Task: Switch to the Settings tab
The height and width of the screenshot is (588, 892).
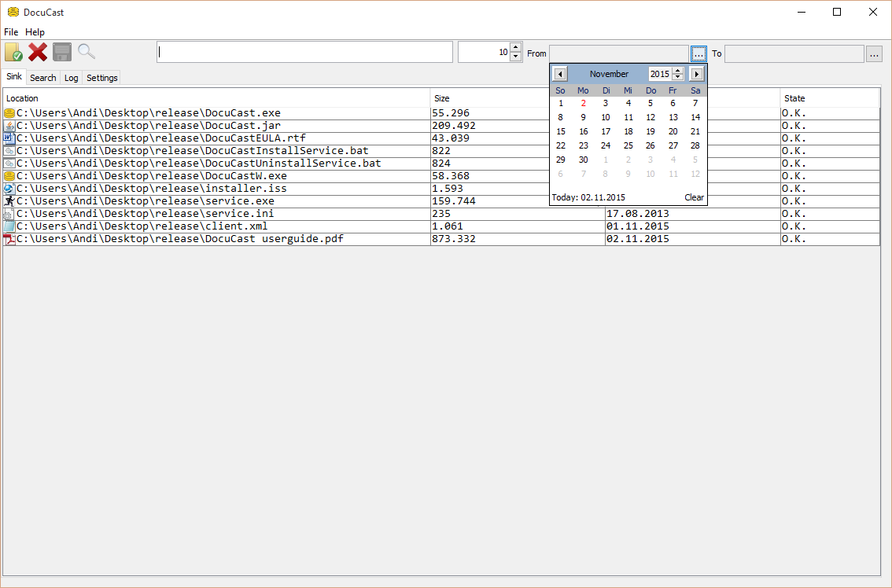Action: pyautogui.click(x=101, y=78)
